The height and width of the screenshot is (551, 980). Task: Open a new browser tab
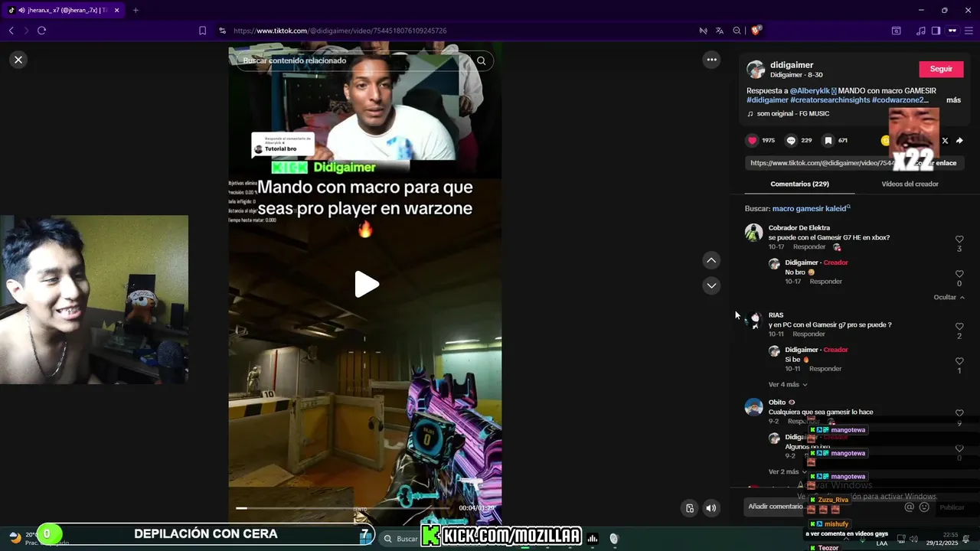click(136, 10)
